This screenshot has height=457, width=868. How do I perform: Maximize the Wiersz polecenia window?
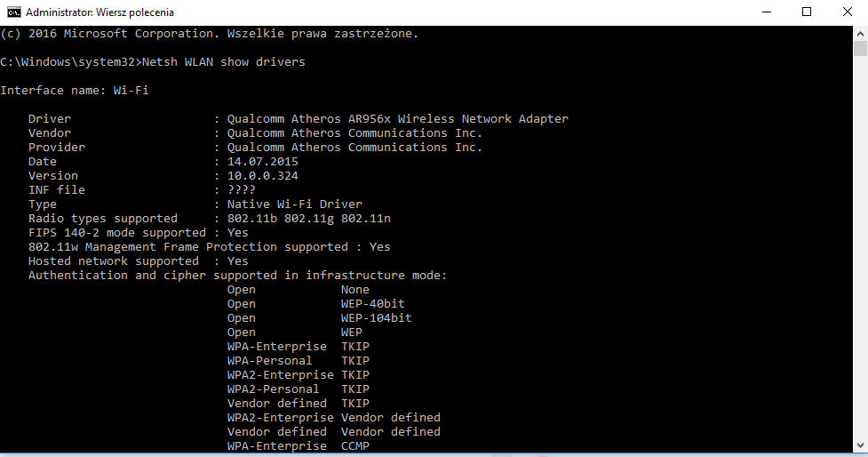807,12
